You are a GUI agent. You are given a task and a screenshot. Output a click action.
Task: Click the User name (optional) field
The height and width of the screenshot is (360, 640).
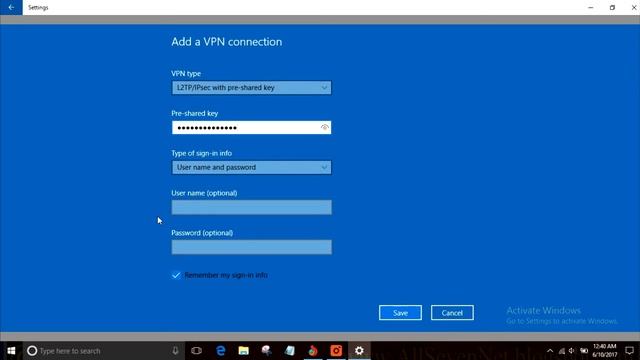click(251, 207)
